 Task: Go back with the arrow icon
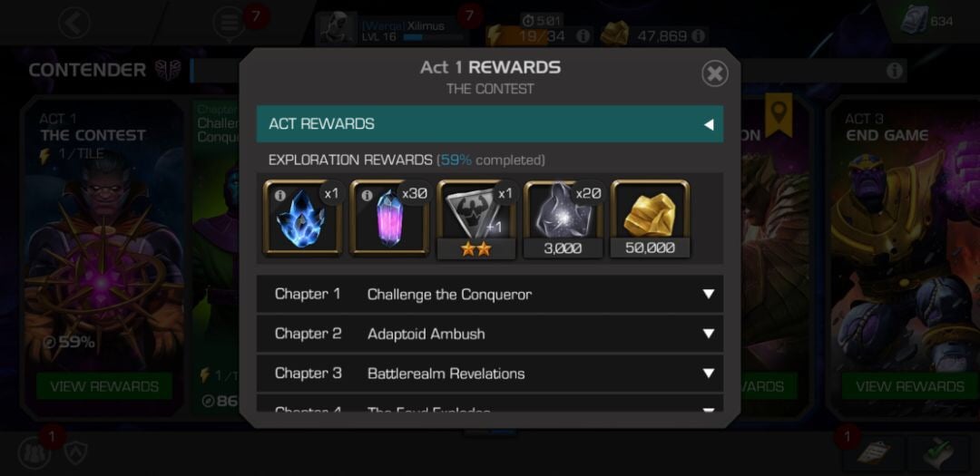click(74, 23)
